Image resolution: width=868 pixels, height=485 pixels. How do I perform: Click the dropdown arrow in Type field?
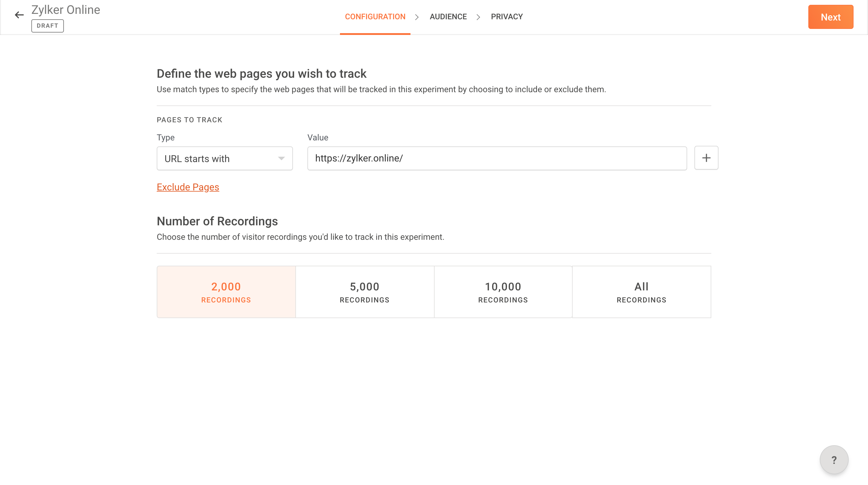[x=281, y=159]
